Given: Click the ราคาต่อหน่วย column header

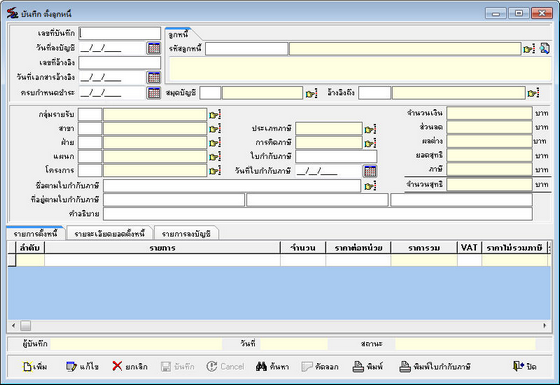Looking at the screenshot, I should [358, 248].
